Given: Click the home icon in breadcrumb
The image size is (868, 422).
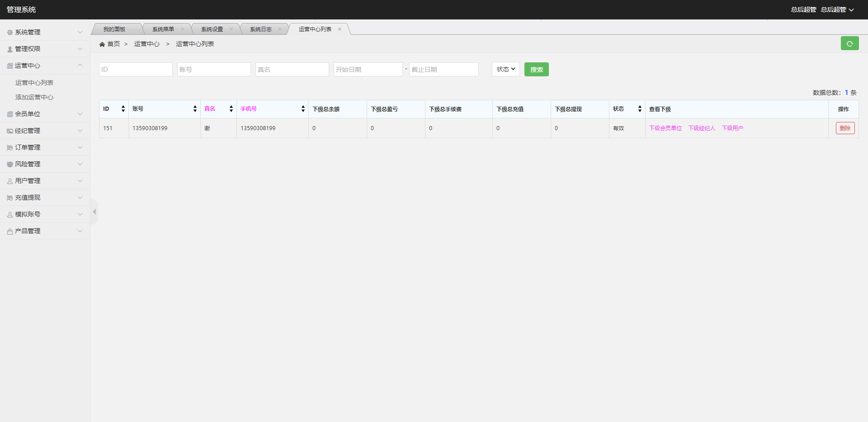Looking at the screenshot, I should (102, 44).
